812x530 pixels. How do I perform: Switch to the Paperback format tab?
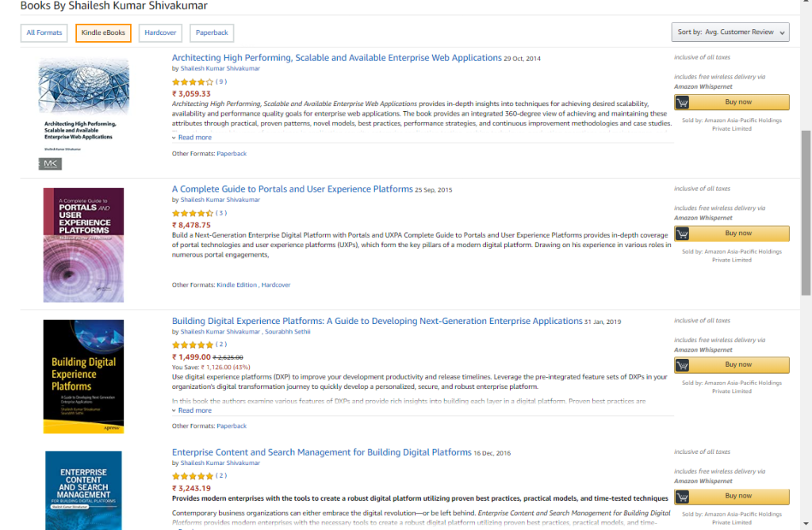212,33
